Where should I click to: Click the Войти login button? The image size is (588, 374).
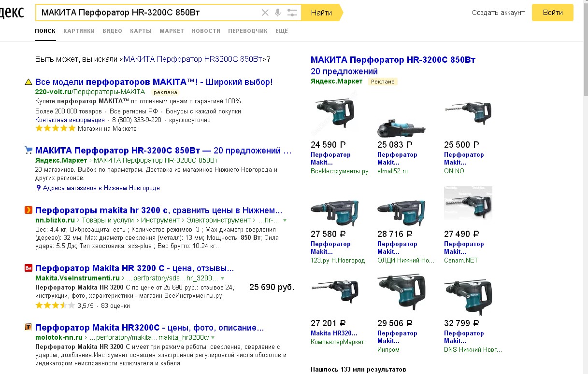(553, 13)
